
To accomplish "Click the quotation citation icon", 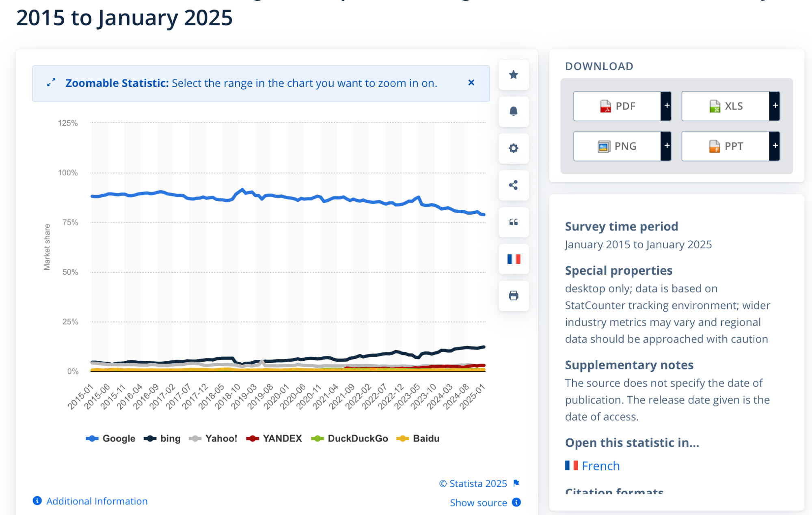I will [x=513, y=222].
